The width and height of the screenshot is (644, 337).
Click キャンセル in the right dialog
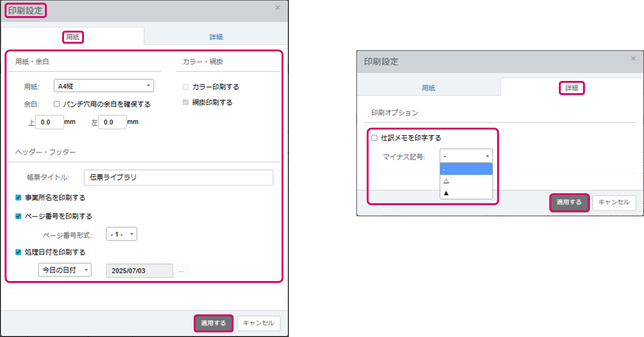[614, 202]
